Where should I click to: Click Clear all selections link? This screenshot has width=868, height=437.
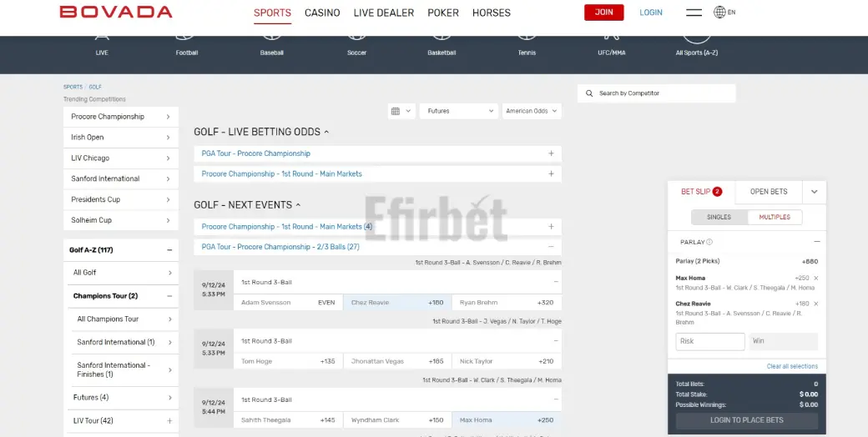[x=792, y=366]
